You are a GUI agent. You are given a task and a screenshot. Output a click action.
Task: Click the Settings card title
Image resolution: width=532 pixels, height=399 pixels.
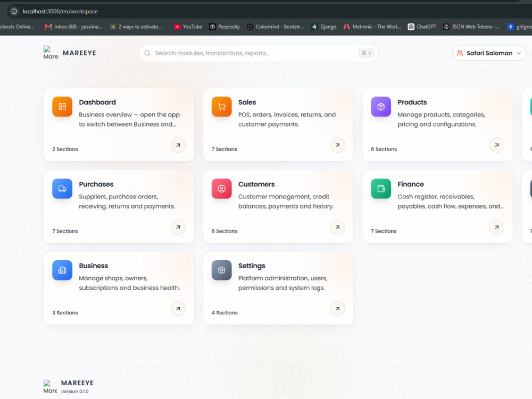tap(252, 265)
